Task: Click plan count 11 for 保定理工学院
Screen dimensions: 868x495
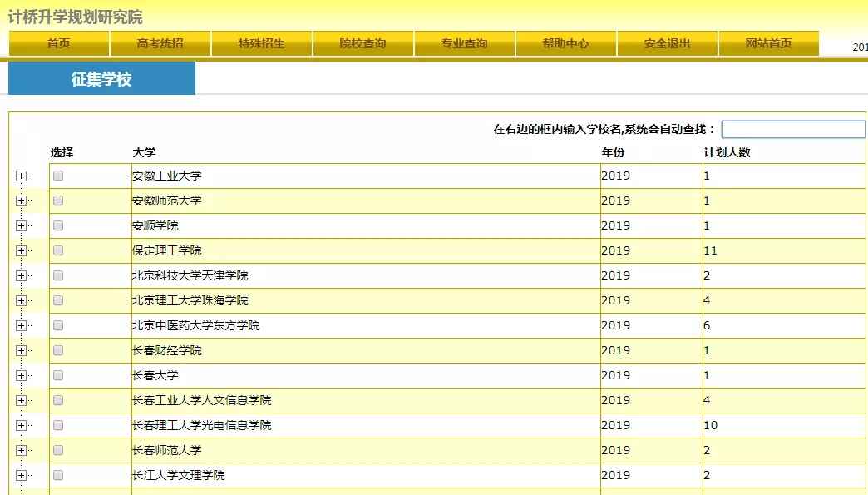Action: click(x=710, y=250)
